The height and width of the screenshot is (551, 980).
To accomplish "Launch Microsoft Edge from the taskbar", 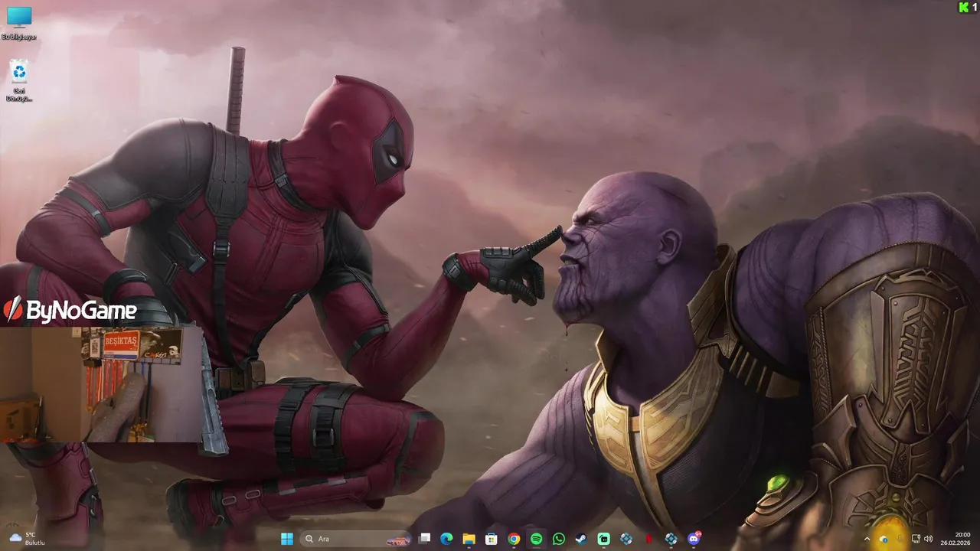I will [446, 539].
